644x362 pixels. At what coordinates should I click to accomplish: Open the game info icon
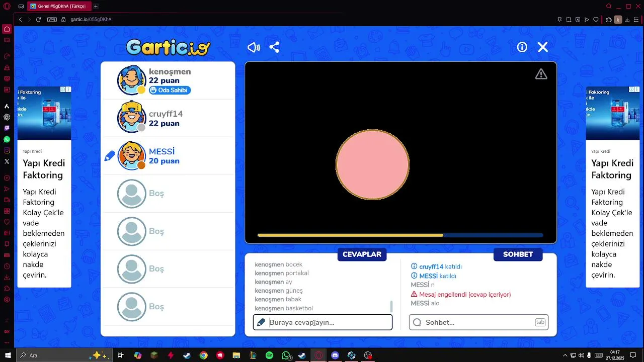[x=522, y=47]
